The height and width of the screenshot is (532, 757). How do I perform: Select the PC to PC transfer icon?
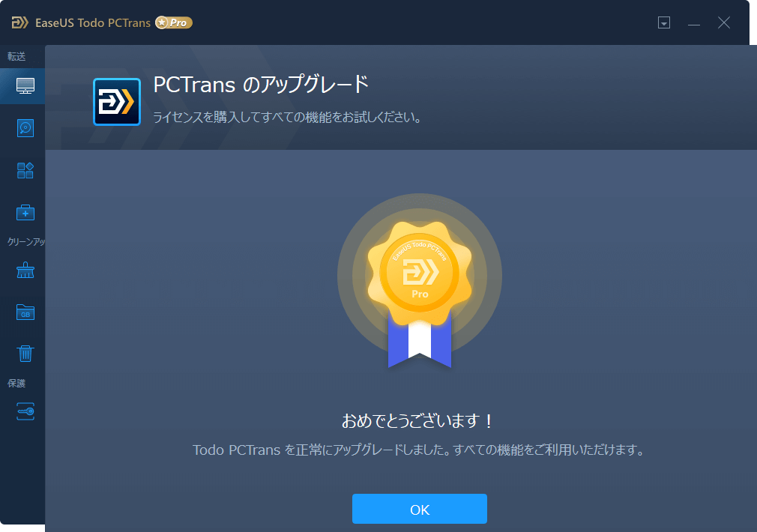25,86
